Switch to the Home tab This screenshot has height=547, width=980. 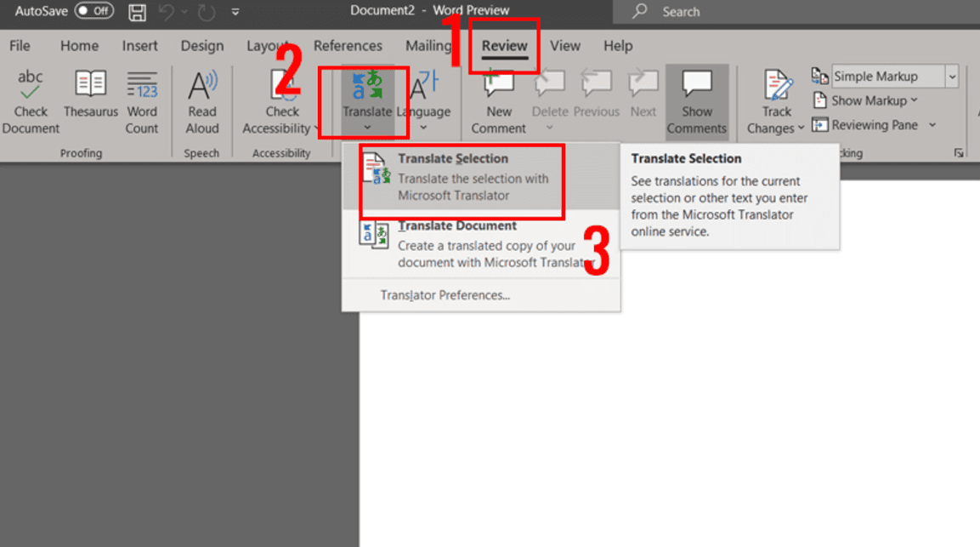pyautogui.click(x=79, y=46)
